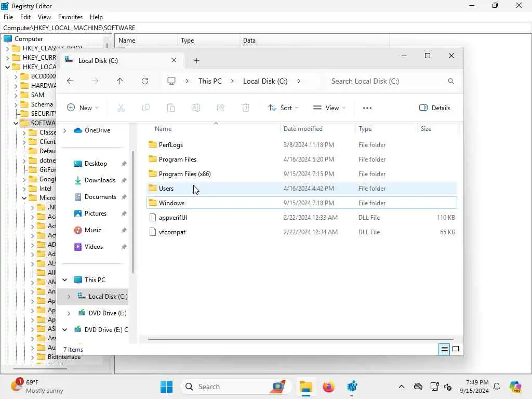The width and height of the screenshot is (532, 399).
Task: Switch to large thumbnails view icon
Action: point(456,349)
